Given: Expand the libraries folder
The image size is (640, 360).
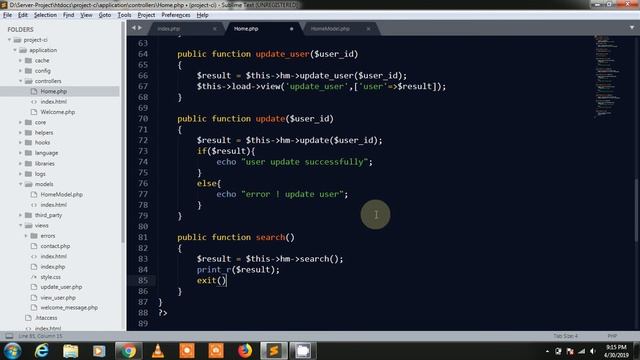Looking at the screenshot, I should 20,164.
